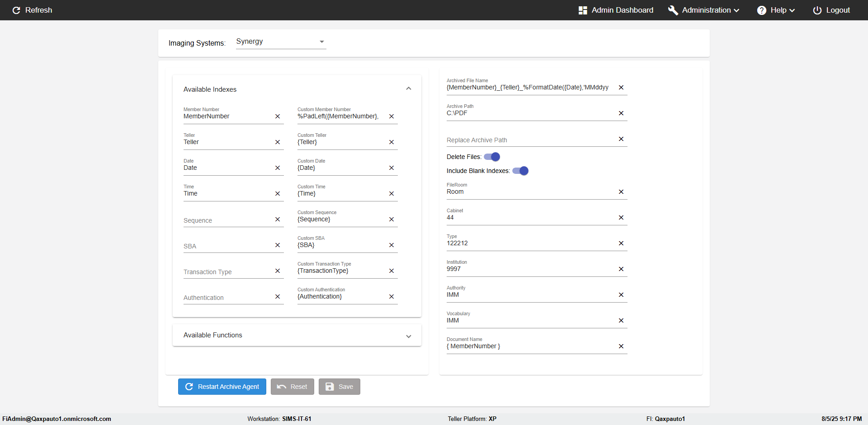868x425 pixels.
Task: Toggle the Delete Files switch
Action: (x=492, y=157)
